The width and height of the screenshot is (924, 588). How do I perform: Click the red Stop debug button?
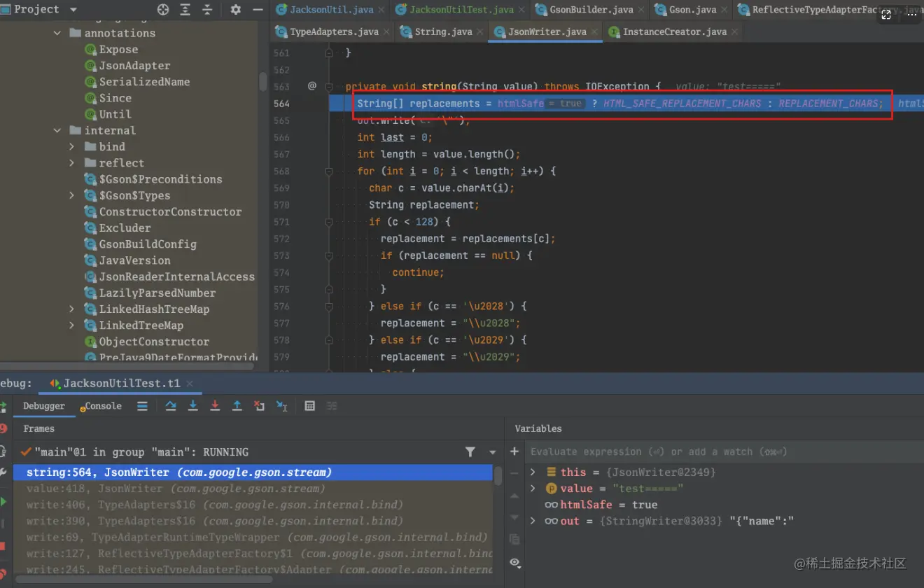[x=3, y=546]
